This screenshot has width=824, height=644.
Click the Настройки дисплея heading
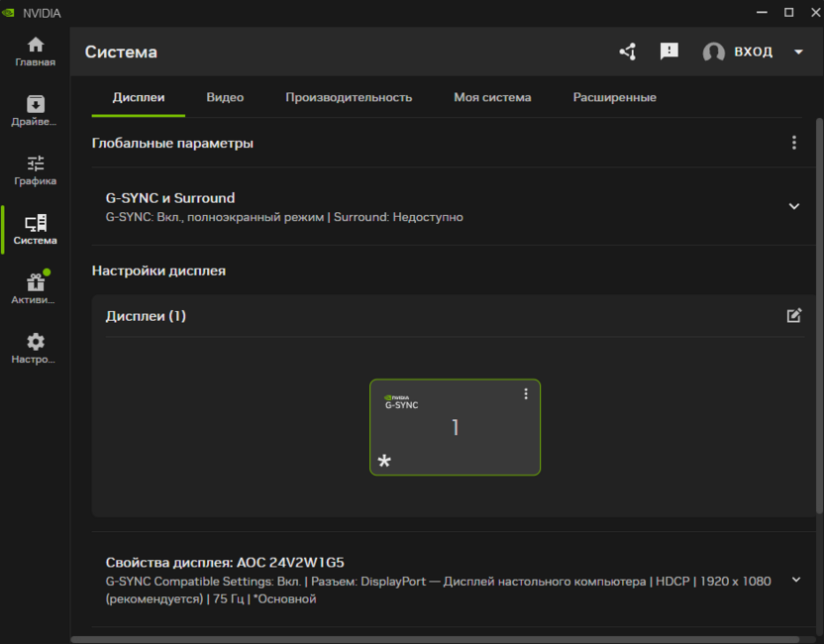pos(158,270)
